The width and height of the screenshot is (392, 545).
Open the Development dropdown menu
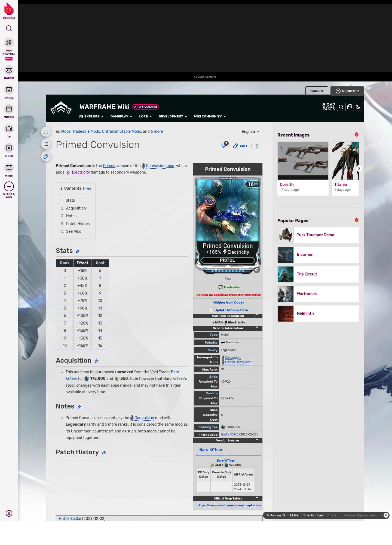click(x=173, y=116)
